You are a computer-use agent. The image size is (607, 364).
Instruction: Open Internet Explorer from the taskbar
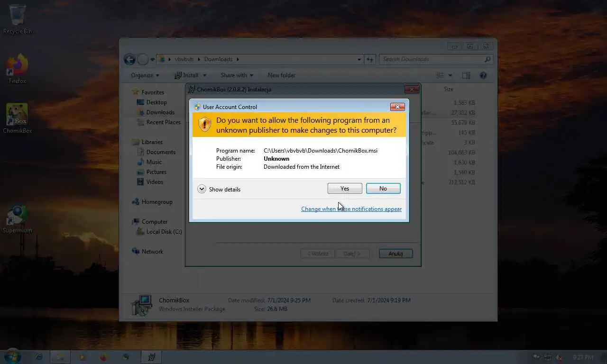pos(39,357)
